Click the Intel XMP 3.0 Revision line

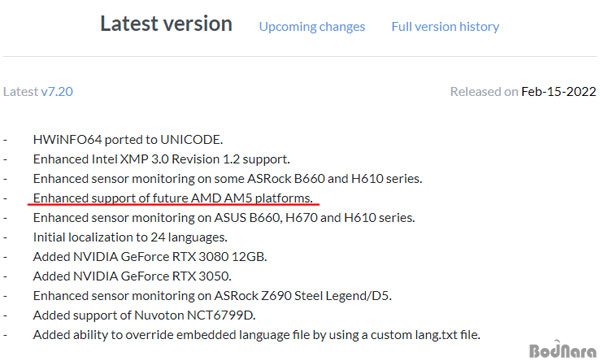(161, 159)
